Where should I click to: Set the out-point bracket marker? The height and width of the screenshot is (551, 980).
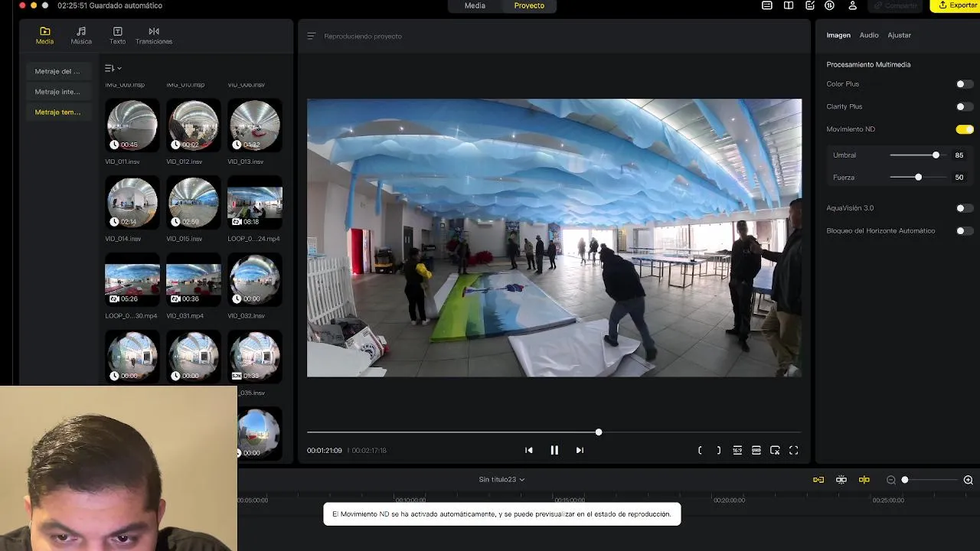(x=718, y=450)
